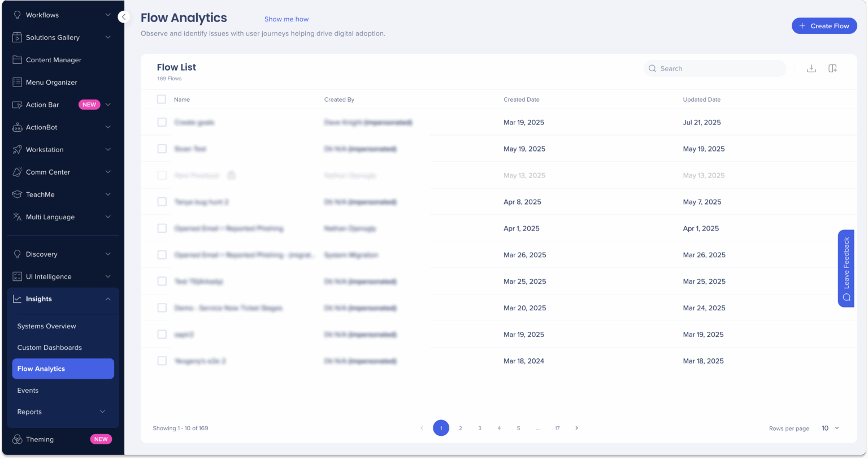
Task: Open the Show me how link
Action: (287, 19)
